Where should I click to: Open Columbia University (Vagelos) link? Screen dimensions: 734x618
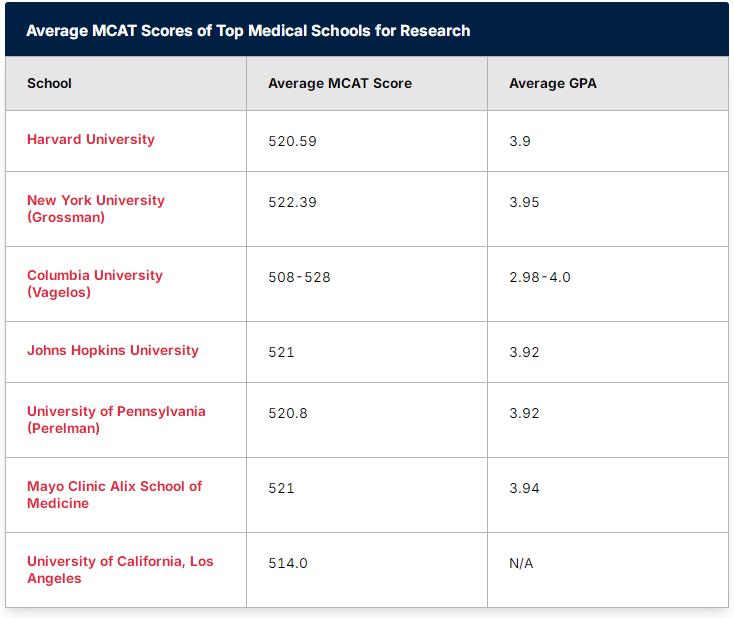tap(95, 284)
